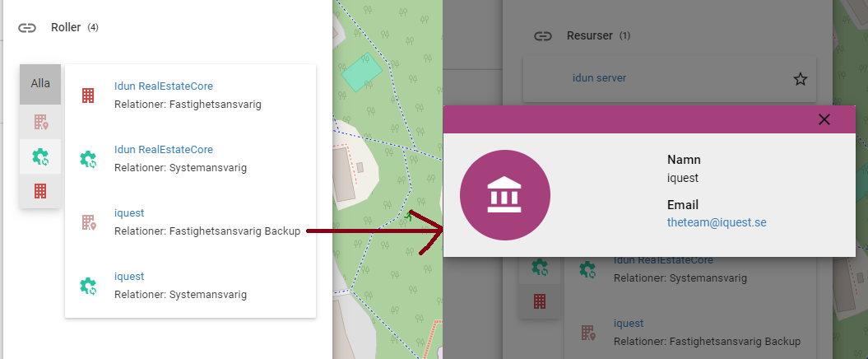Click Resurser heading in background panel
The image size is (868, 359).
(x=590, y=36)
